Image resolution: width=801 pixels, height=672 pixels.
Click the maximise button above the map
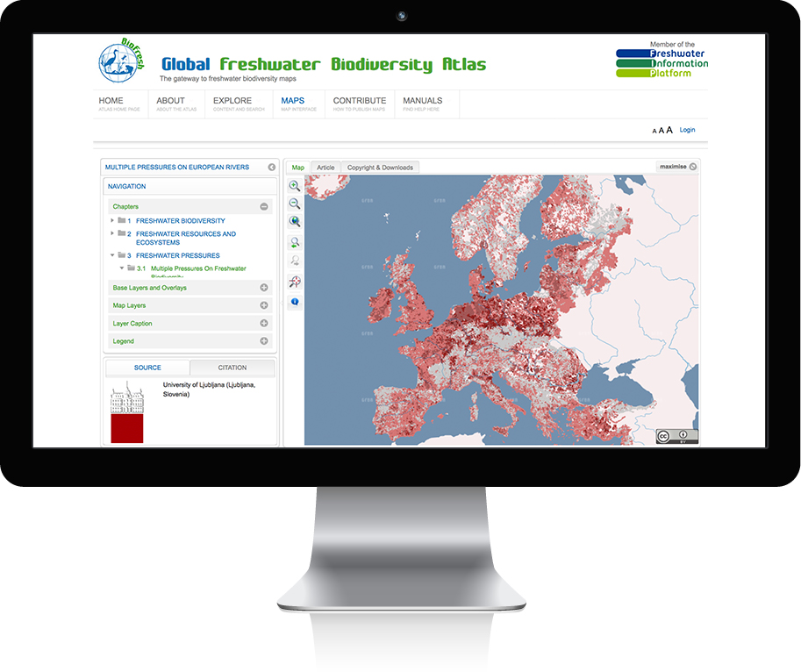click(671, 166)
